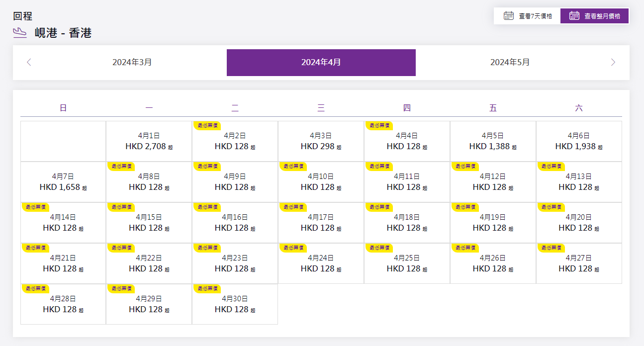Click calendar icon in 查看7天價格 button

point(508,16)
